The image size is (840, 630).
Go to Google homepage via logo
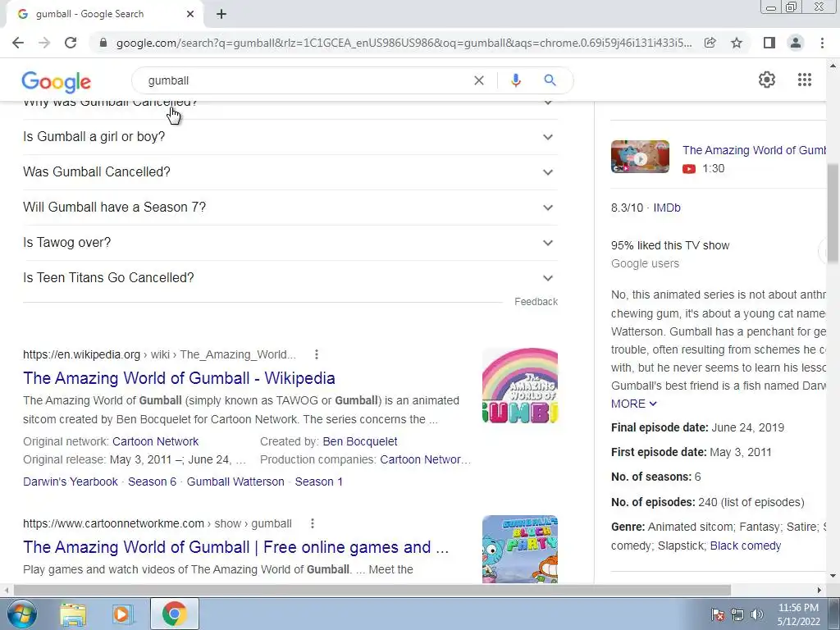click(x=57, y=81)
